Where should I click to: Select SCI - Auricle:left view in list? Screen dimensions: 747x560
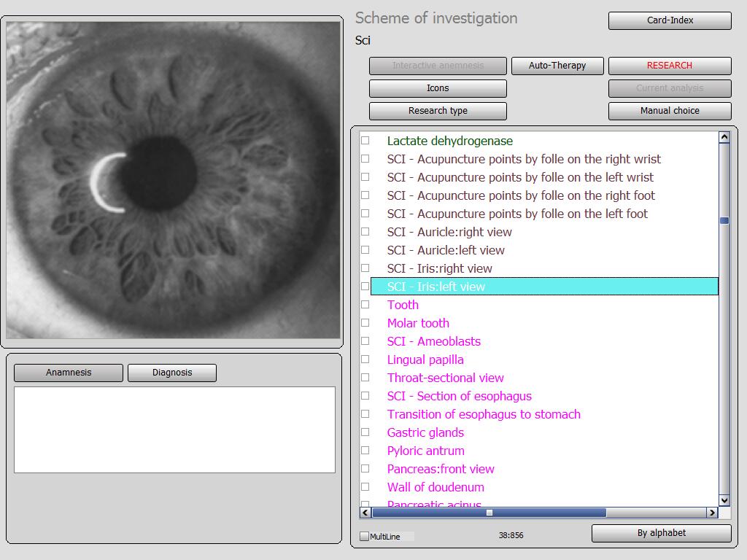tap(544, 250)
